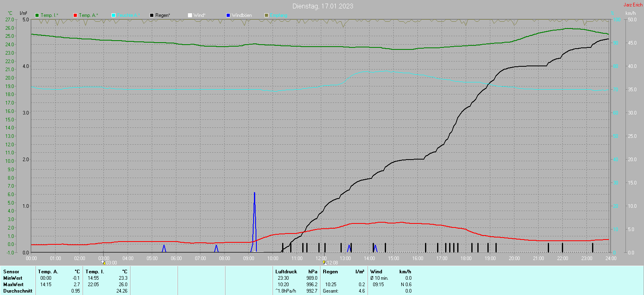Click the 'Ø 10 min.' wind label
The width and height of the screenshot is (644, 295).
tap(379, 278)
